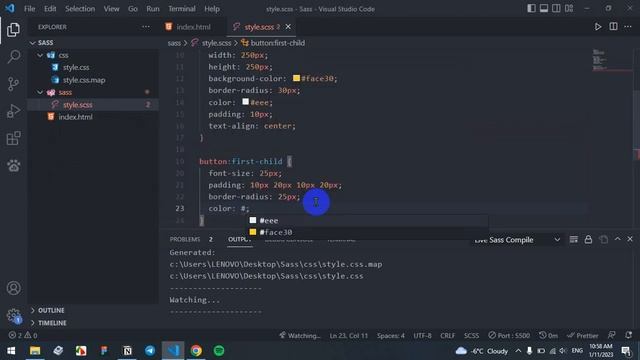Open Run and Debug view

(x=13, y=111)
